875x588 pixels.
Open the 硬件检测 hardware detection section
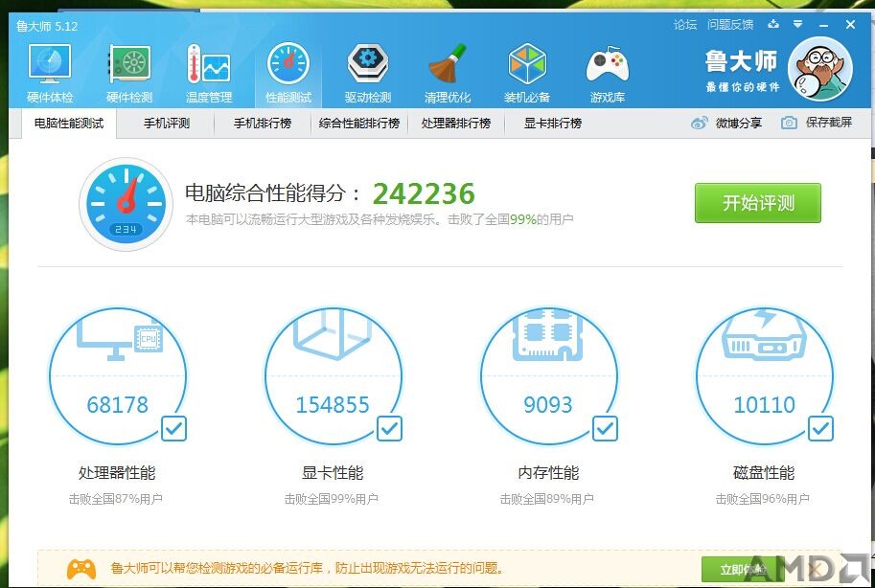pos(129,73)
